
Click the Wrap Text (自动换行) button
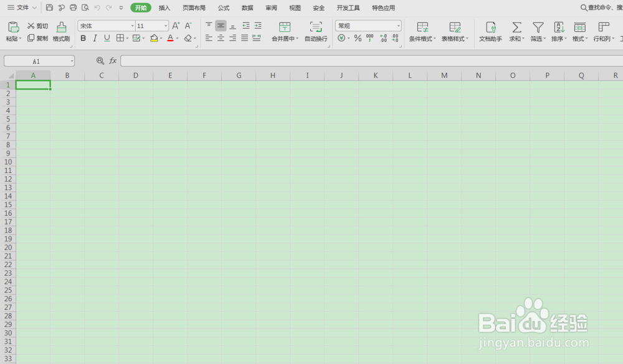click(x=316, y=32)
